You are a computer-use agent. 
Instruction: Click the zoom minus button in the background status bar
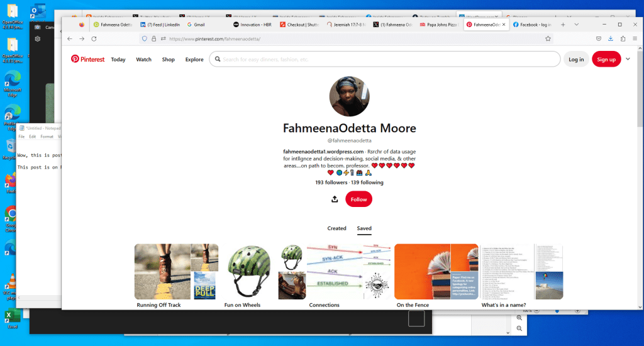point(536,311)
